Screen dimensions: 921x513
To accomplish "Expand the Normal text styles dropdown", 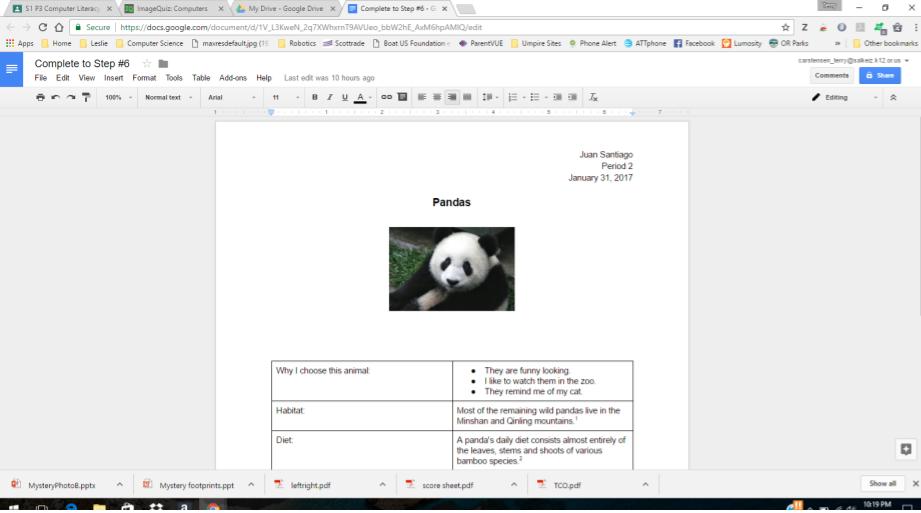I will (168, 97).
